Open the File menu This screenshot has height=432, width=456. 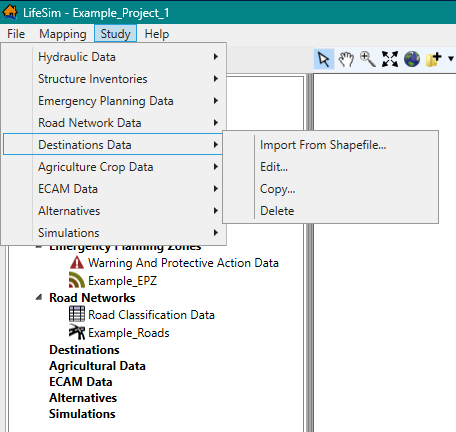click(16, 34)
